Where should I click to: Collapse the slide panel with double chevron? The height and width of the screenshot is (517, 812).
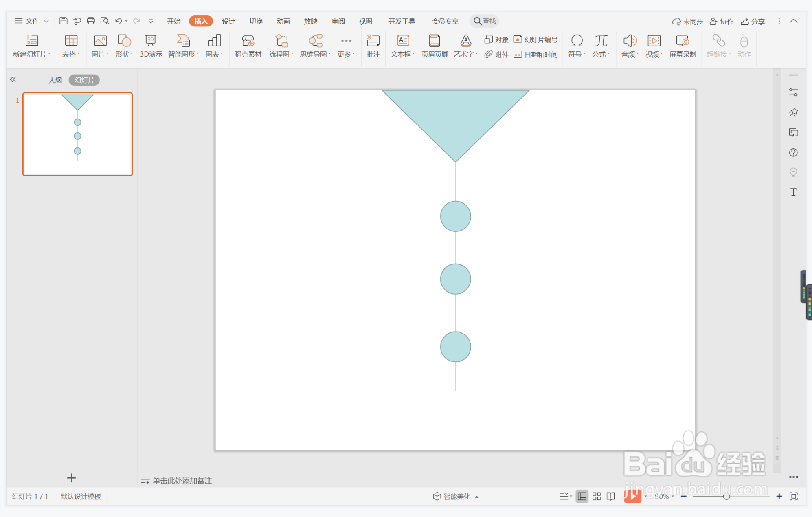click(13, 80)
